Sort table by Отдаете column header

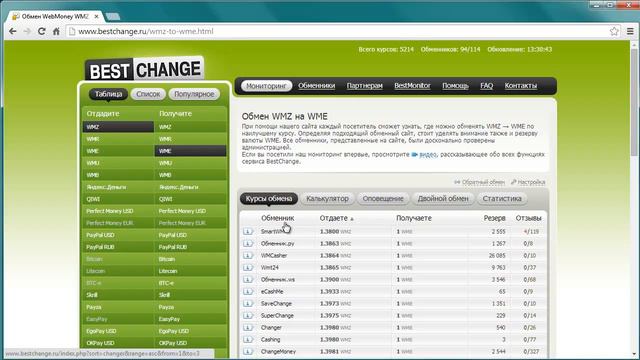click(x=333, y=218)
